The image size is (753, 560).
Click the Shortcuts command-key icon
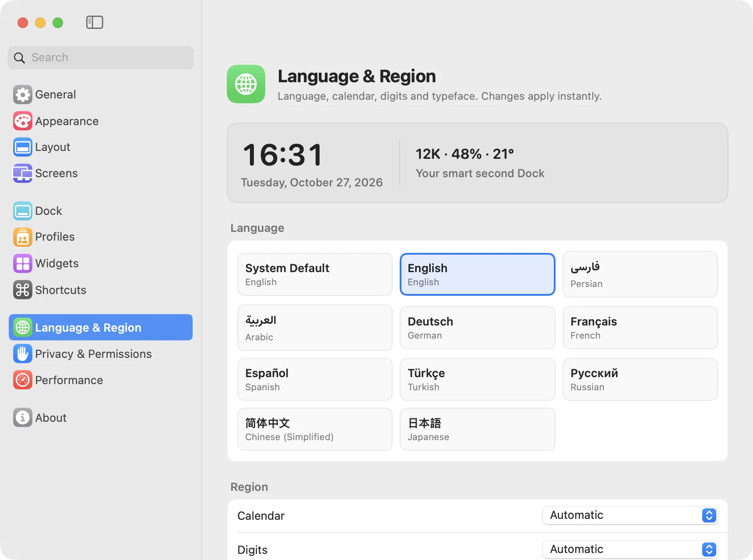[23, 290]
